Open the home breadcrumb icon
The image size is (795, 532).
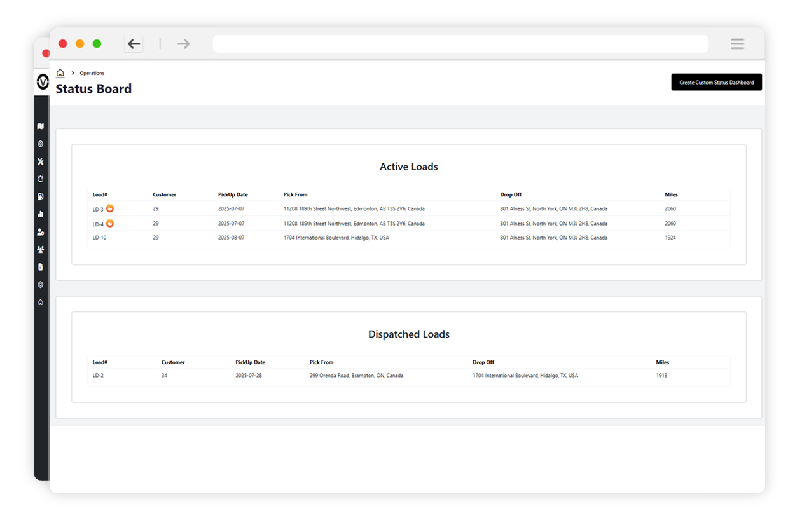60,72
